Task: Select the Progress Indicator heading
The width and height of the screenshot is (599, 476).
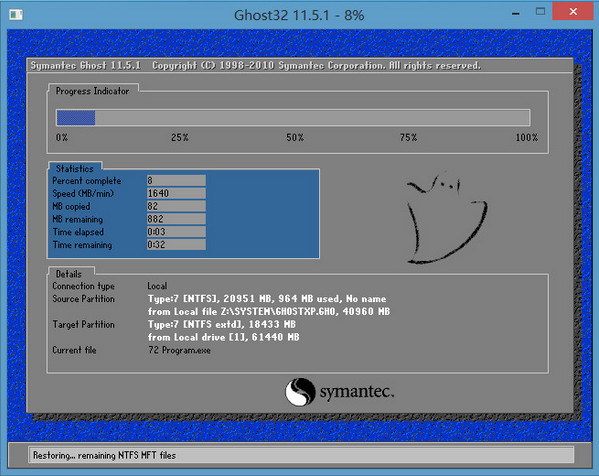Action: (x=92, y=91)
